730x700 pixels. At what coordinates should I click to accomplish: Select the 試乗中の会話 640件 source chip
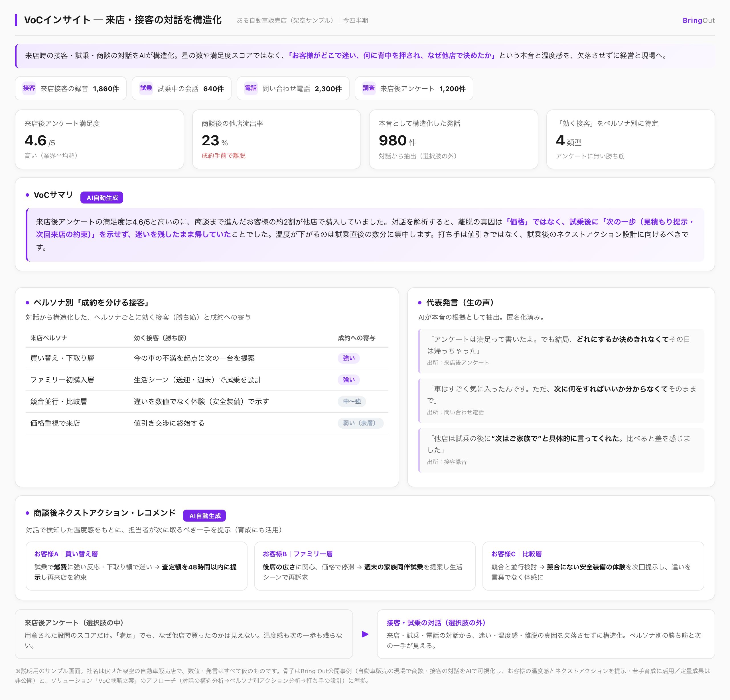point(181,89)
